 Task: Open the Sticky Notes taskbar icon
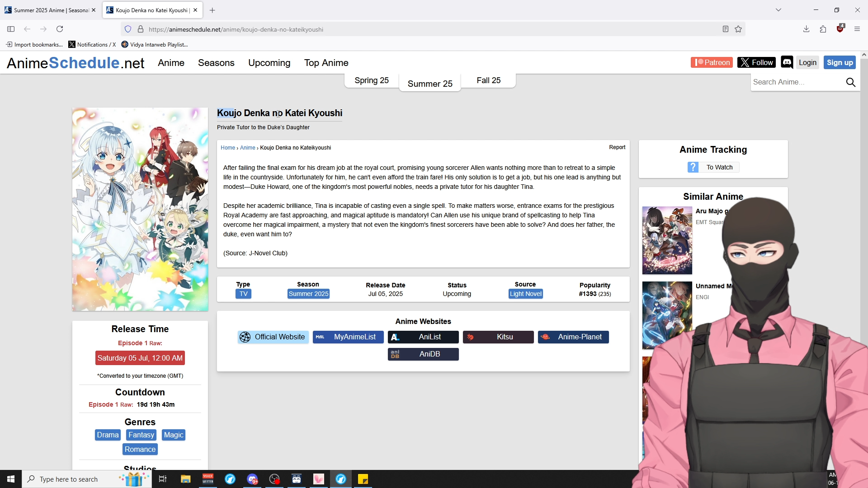[x=363, y=479]
